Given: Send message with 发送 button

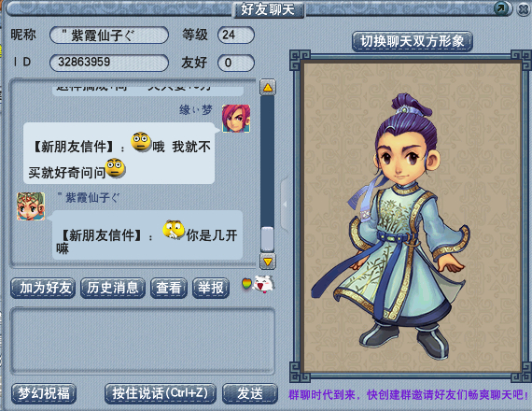Looking at the screenshot, I should (250, 393).
